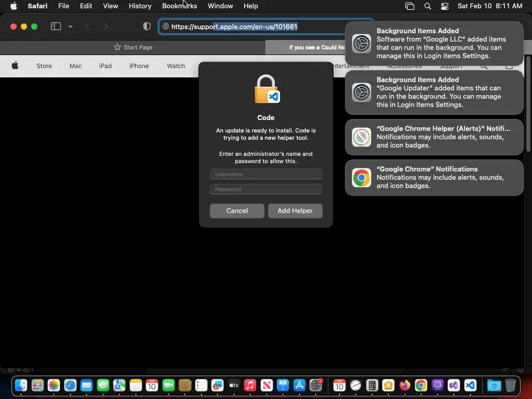Viewport: 532px width, 399px height.
Task: Open Maps from the Dock
Action: pyautogui.click(x=119, y=385)
